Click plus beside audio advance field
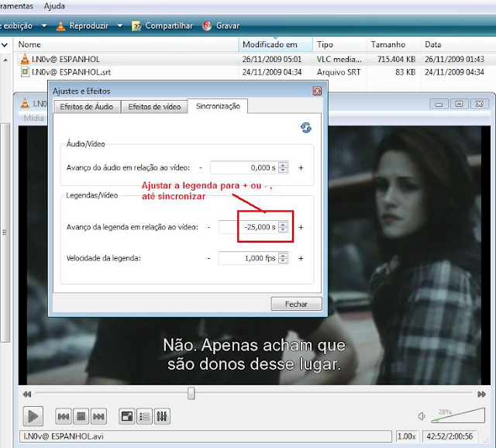Image resolution: width=496 pixels, height=448 pixels. coord(301,167)
